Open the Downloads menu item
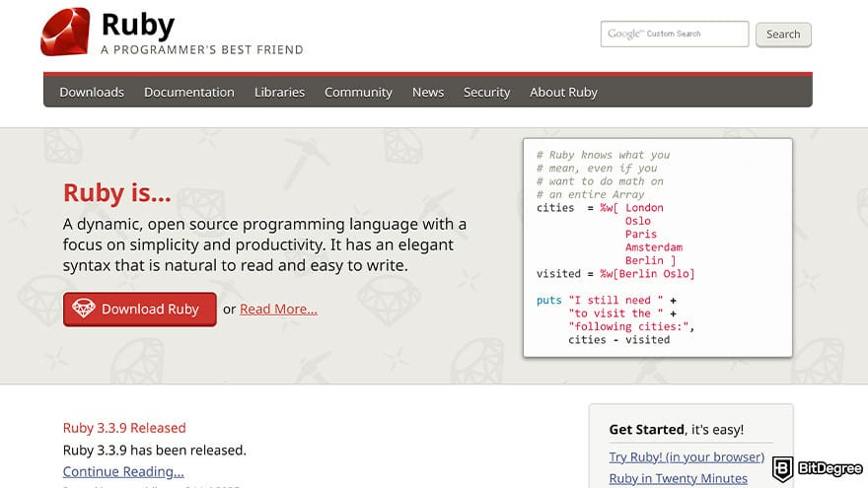The height and width of the screenshot is (488, 868). coord(92,93)
